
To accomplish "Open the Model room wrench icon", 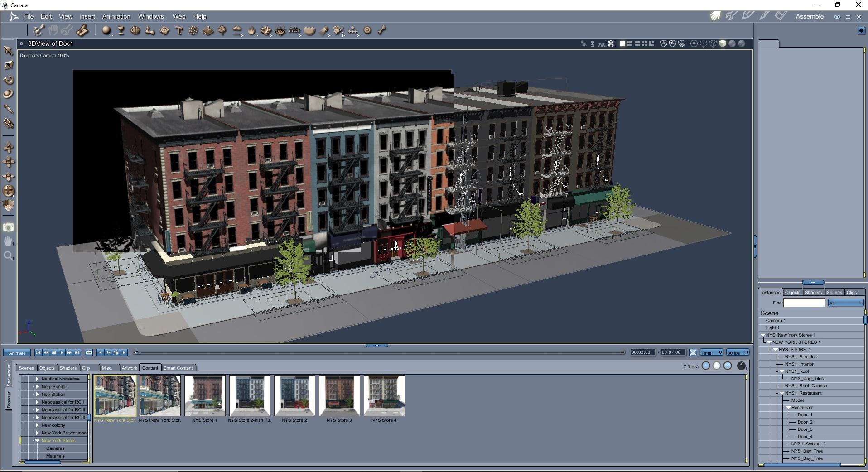I will click(731, 16).
